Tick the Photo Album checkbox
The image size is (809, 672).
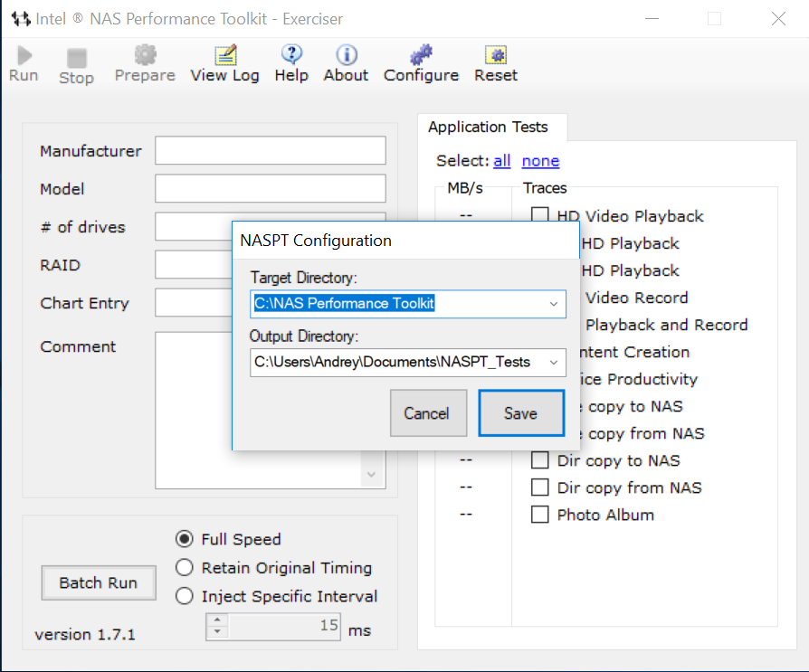tap(540, 515)
